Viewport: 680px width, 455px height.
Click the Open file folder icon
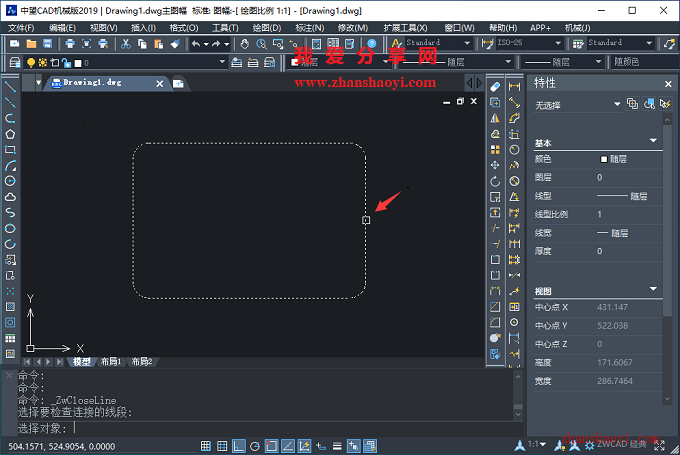click(x=31, y=44)
